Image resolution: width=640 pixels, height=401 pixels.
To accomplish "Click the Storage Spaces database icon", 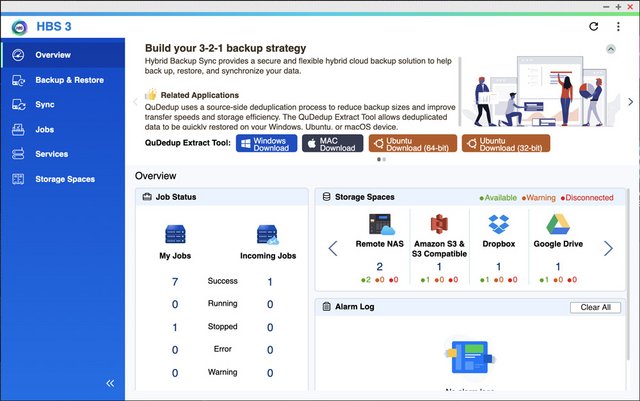I will point(327,197).
